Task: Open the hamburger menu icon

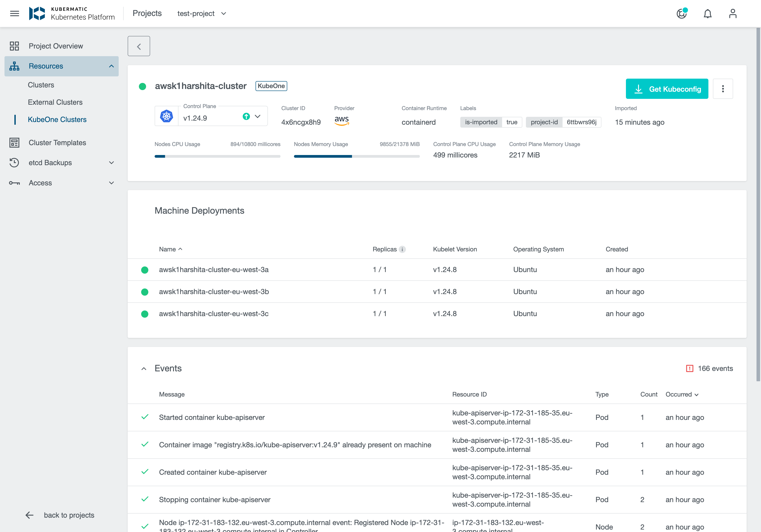Action: tap(14, 13)
